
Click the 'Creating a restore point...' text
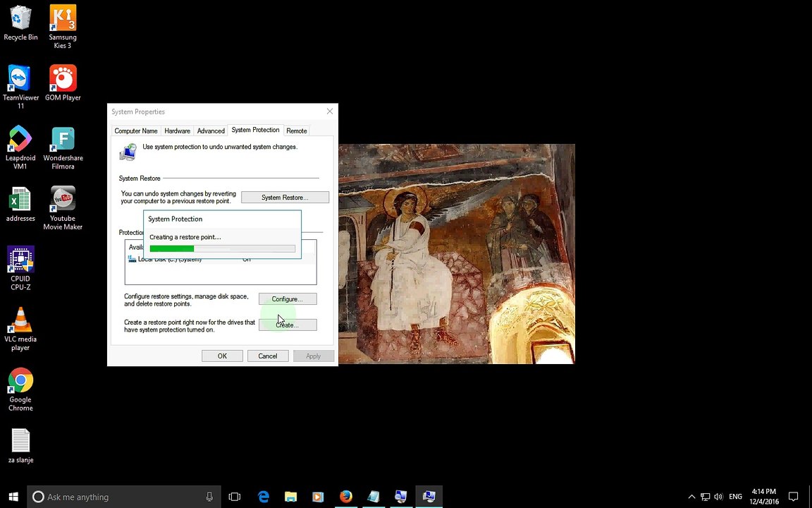pos(185,237)
